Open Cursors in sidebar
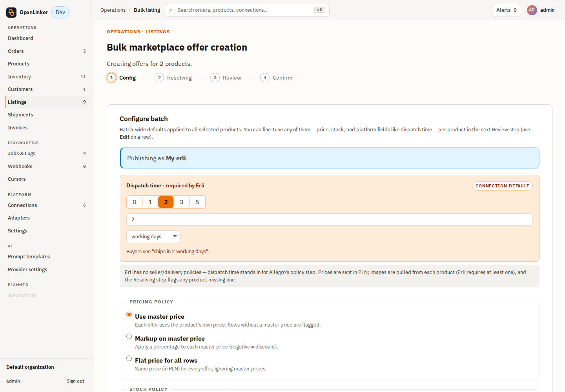Screen dimensions: 565x392 coord(47,179)
